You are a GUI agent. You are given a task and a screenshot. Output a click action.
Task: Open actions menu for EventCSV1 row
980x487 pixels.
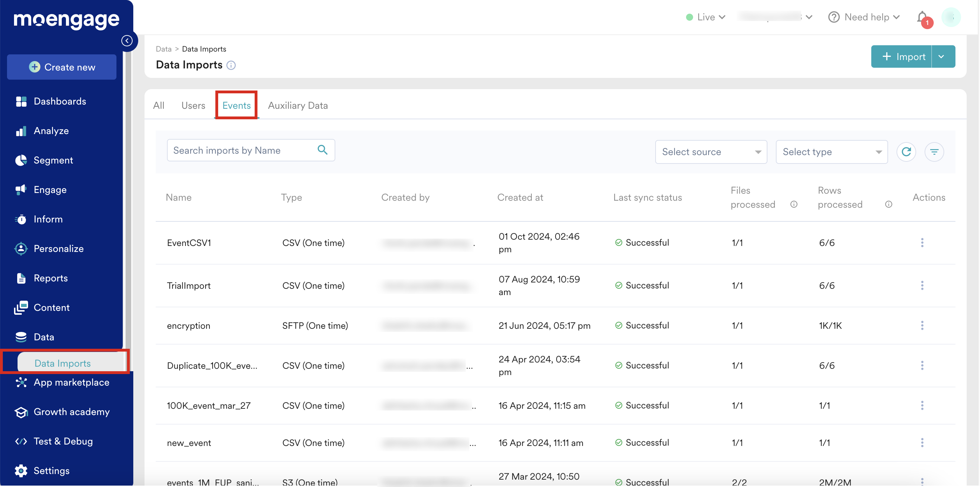point(922,243)
